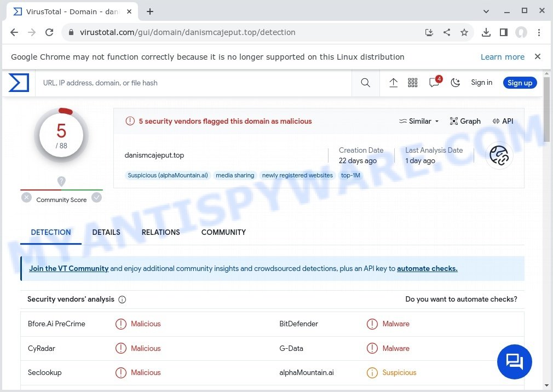Click Do you want to automate checks?
553x392 pixels.
coord(462,299)
